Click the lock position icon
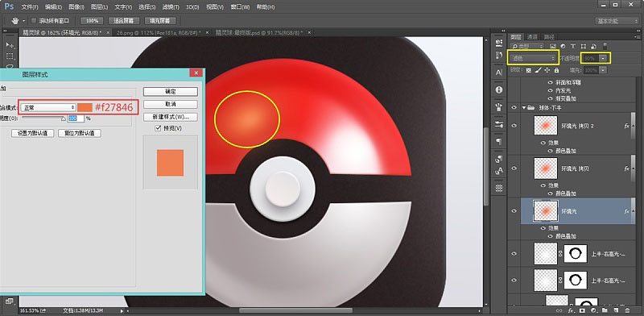The image size is (644, 316). tap(547, 70)
